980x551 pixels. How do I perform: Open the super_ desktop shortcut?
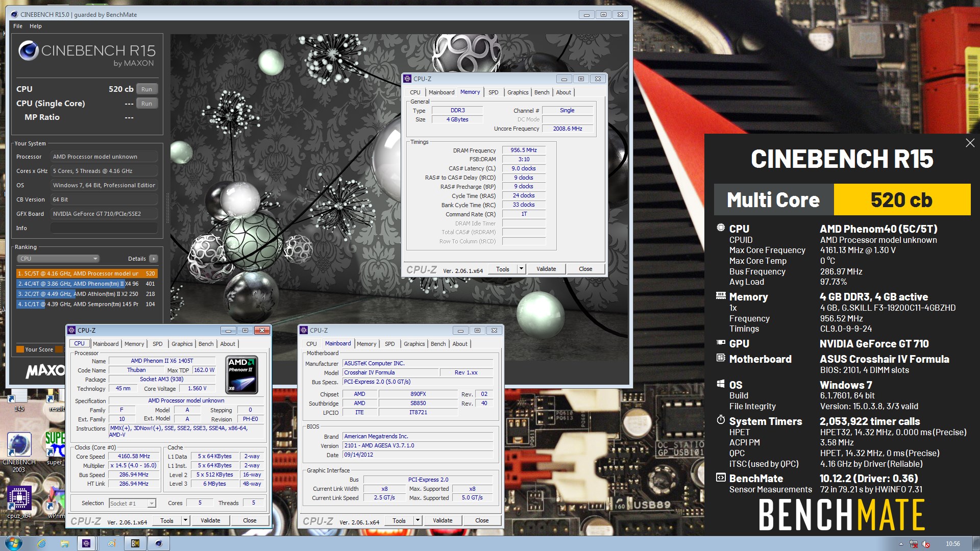point(55,449)
